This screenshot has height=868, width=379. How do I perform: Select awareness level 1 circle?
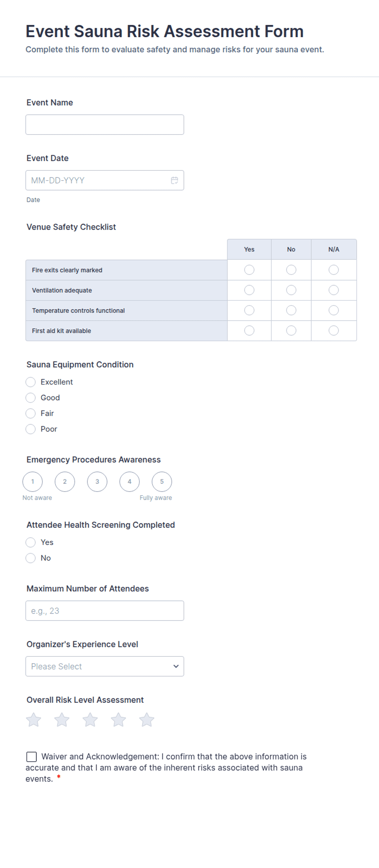click(x=33, y=482)
